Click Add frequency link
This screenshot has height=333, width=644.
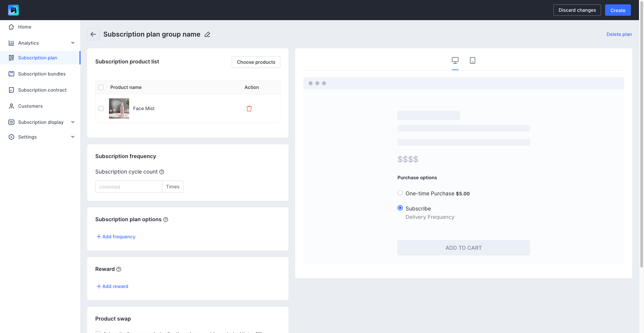(x=116, y=237)
